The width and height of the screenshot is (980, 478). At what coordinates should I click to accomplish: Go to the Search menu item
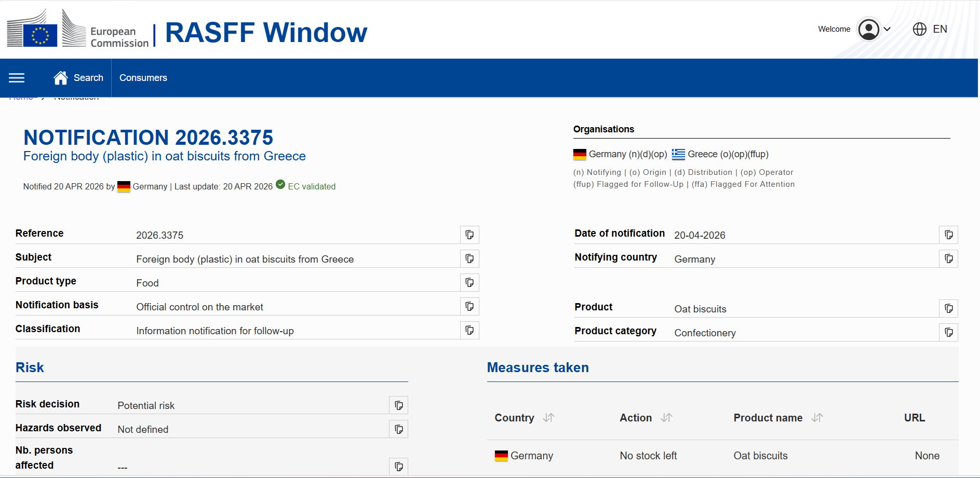click(x=88, y=78)
